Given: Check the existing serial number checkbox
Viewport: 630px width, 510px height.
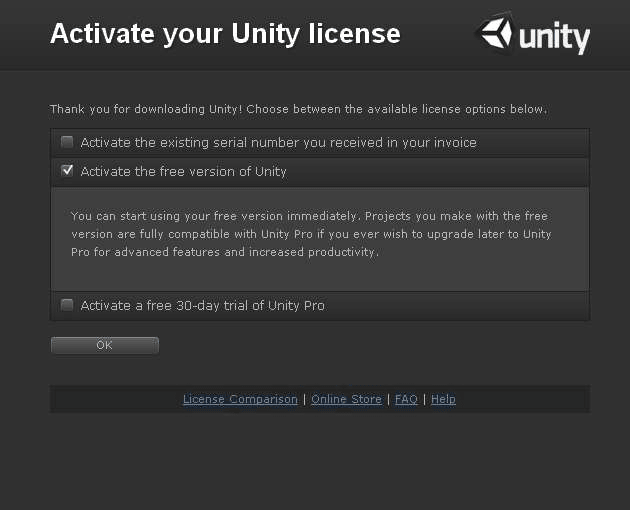Looking at the screenshot, I should (67, 142).
